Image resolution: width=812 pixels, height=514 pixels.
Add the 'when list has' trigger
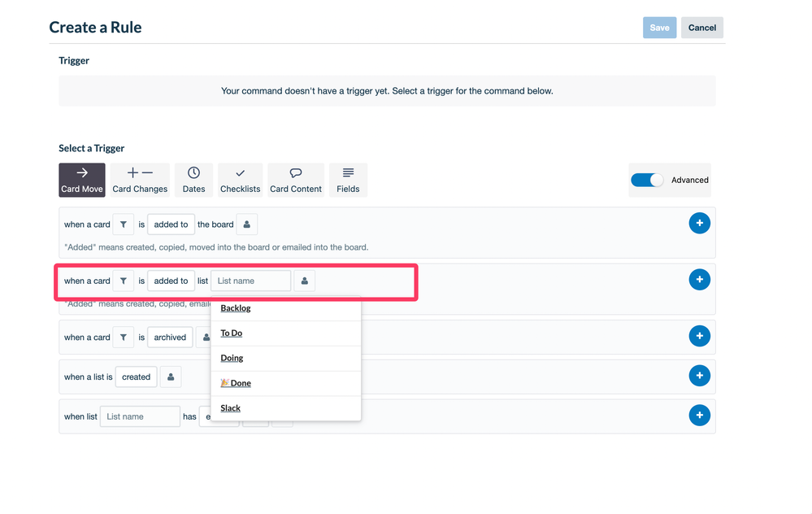699,415
